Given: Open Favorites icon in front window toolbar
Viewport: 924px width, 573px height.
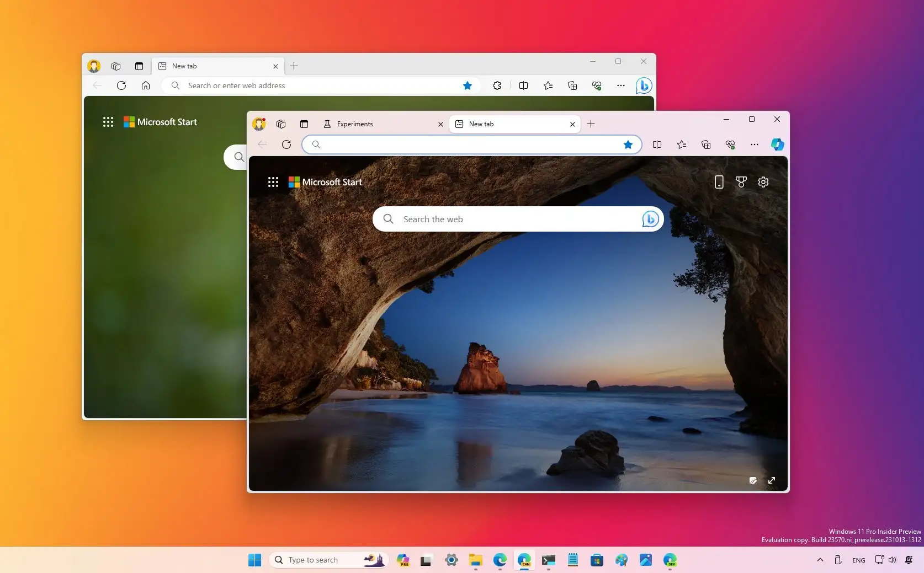Looking at the screenshot, I should point(682,144).
